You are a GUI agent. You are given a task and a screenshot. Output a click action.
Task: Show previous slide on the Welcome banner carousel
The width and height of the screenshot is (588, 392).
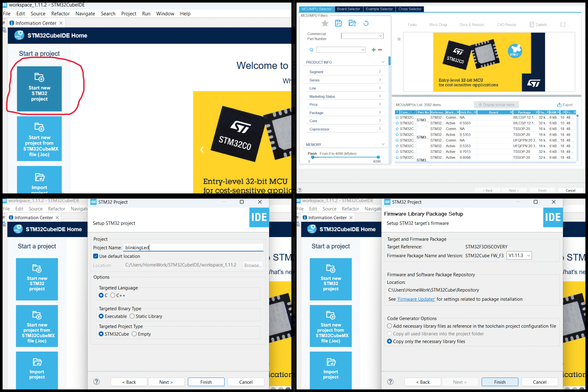tap(202, 150)
